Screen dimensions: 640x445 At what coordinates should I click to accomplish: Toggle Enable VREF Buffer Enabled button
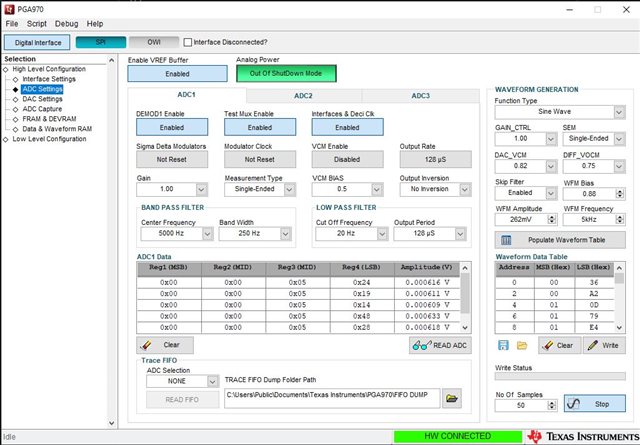(x=178, y=74)
